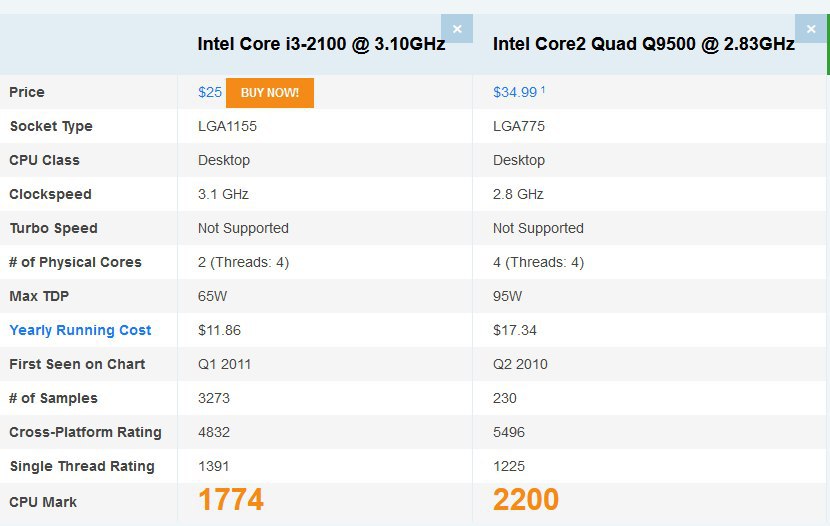Select the LGA775 socket type value
This screenshot has height=526, width=830.
coord(519,126)
